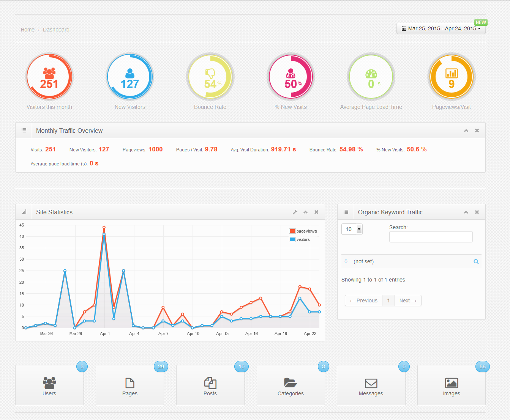510x420 pixels.
Task: Go to Home breadcrumb link
Action: click(28, 30)
